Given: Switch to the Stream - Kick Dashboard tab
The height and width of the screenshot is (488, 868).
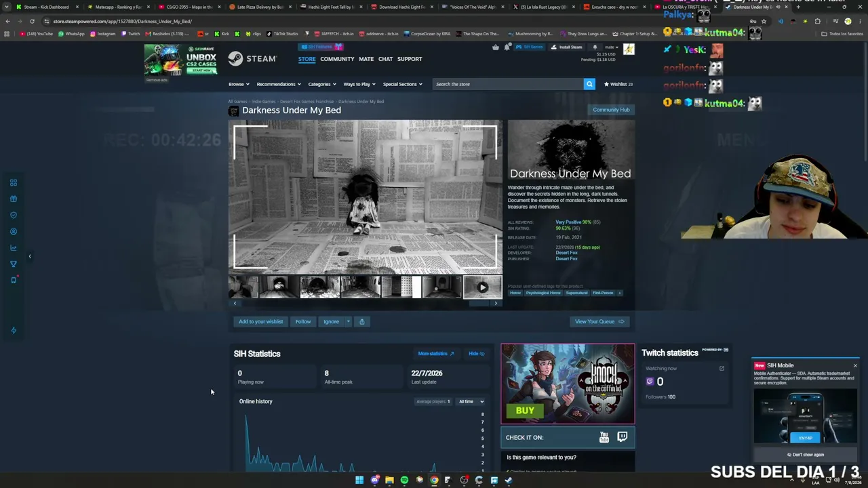Looking at the screenshot, I should [46, 7].
